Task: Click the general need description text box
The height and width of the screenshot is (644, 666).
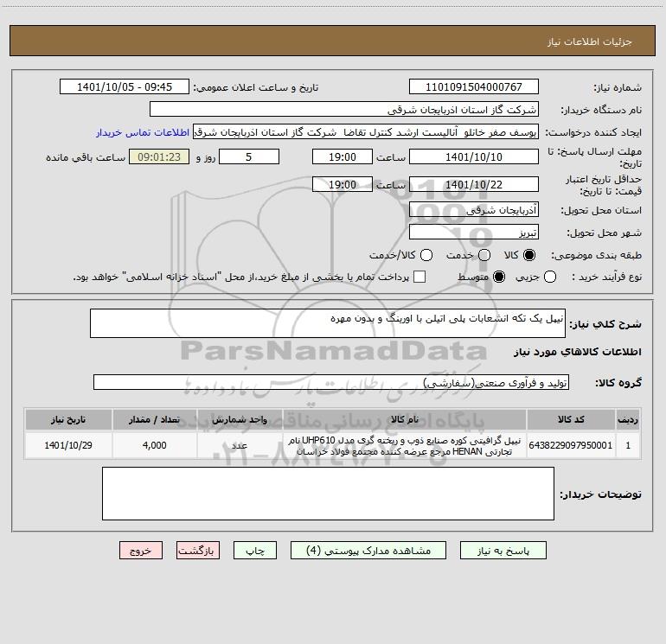Action: (328, 323)
